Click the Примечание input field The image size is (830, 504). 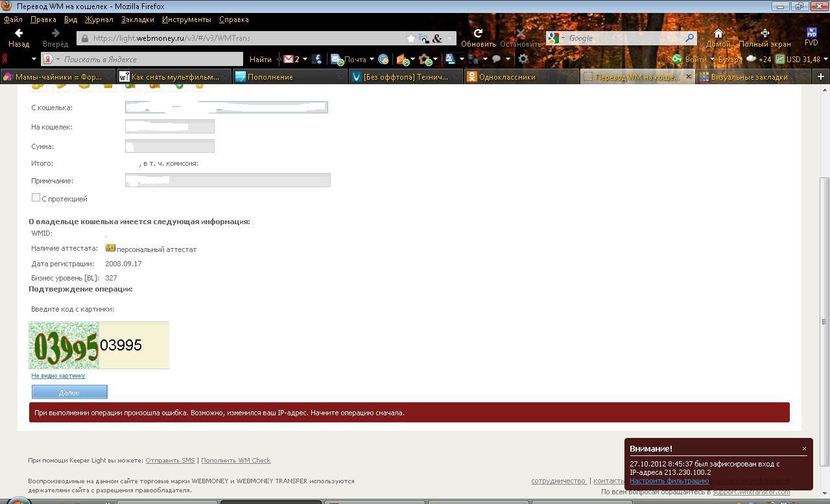(x=228, y=180)
